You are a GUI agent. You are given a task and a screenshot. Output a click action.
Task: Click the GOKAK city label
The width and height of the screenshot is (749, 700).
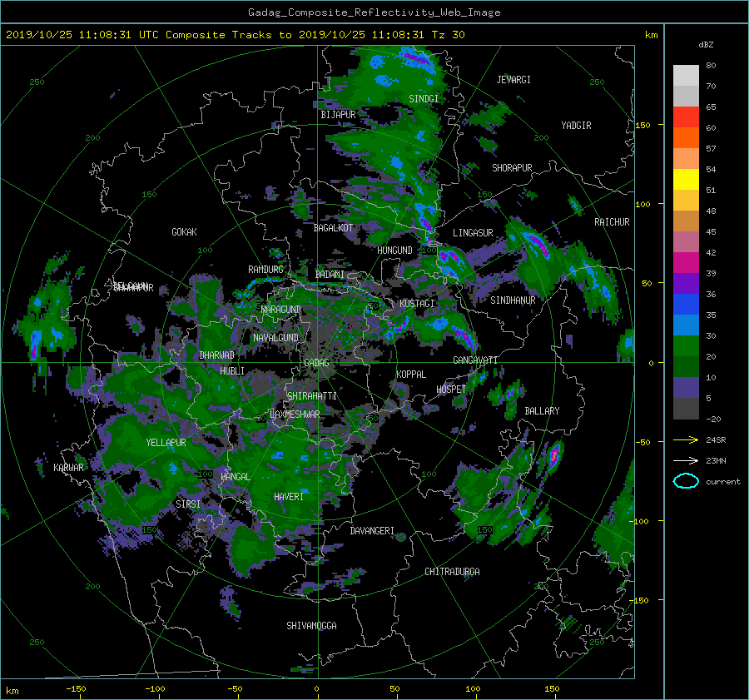(184, 232)
